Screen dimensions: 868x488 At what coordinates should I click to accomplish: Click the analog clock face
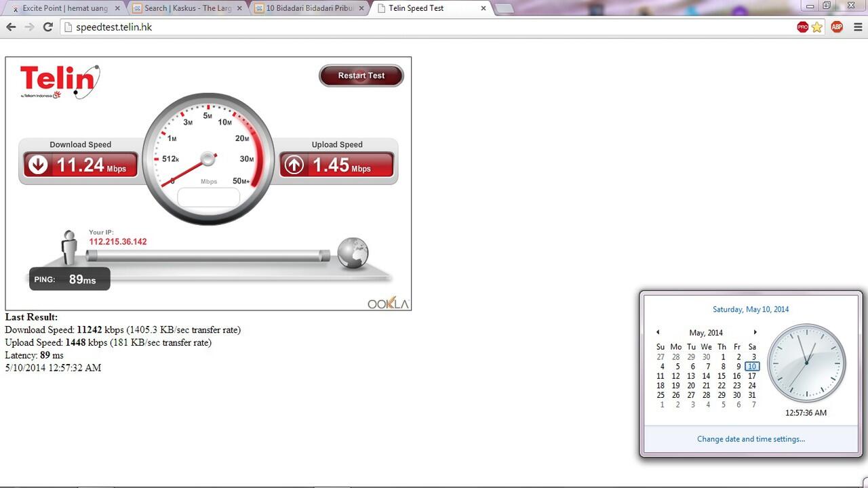pyautogui.click(x=806, y=363)
